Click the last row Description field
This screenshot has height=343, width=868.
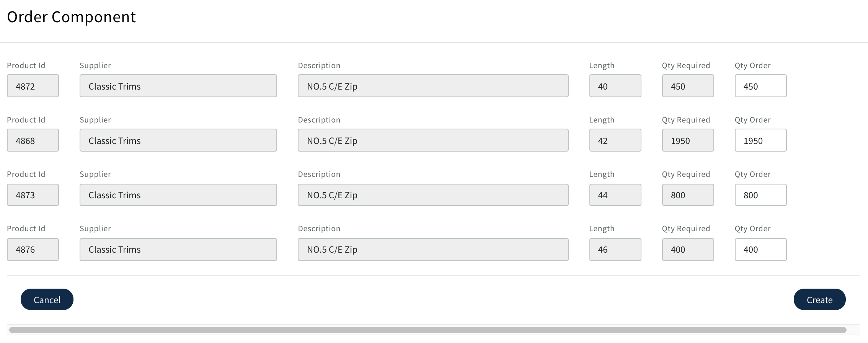point(433,250)
